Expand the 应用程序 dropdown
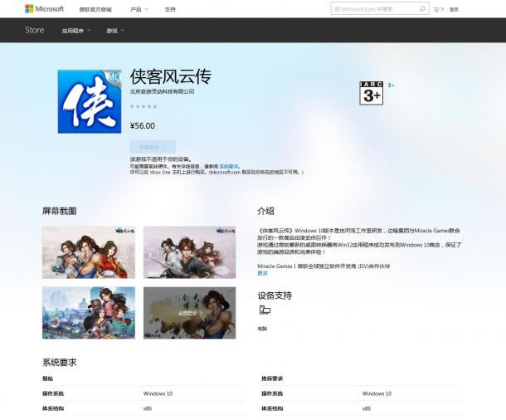 (76, 31)
